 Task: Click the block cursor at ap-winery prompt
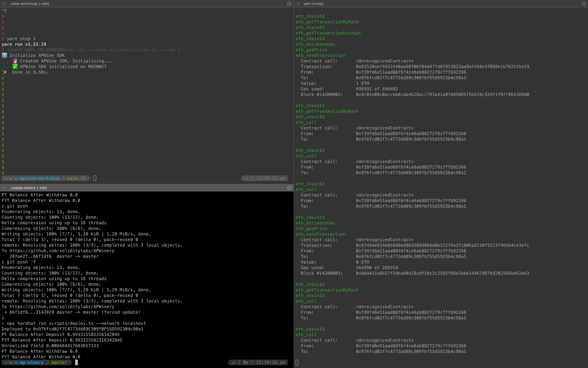click(76, 362)
